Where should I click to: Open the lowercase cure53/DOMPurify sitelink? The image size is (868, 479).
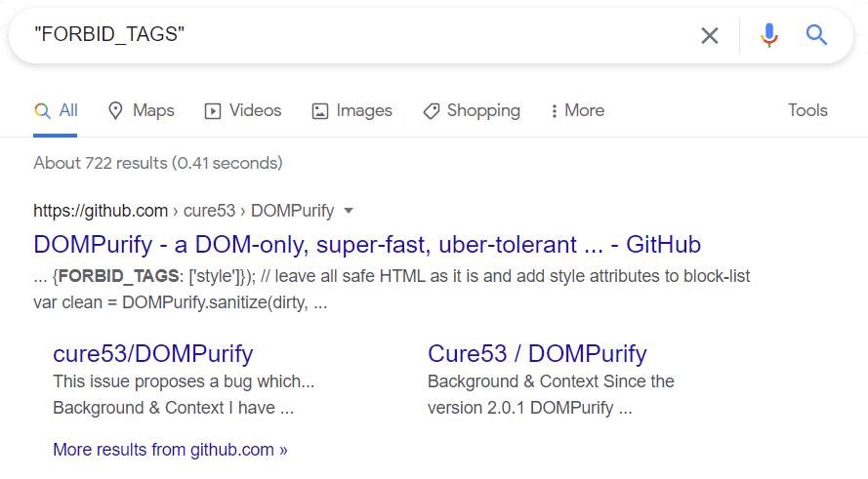(152, 353)
